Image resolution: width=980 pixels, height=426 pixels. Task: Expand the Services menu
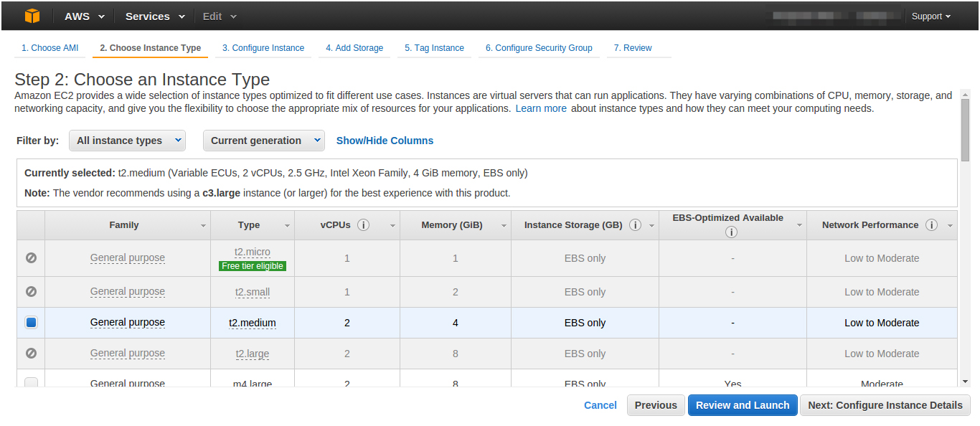(x=155, y=16)
